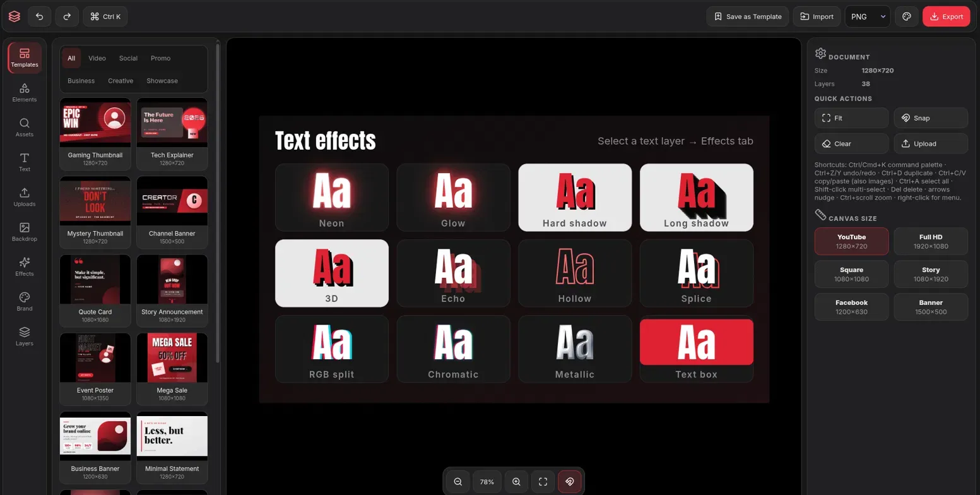Select the Promo template filter tab
980x495 pixels.
click(160, 58)
